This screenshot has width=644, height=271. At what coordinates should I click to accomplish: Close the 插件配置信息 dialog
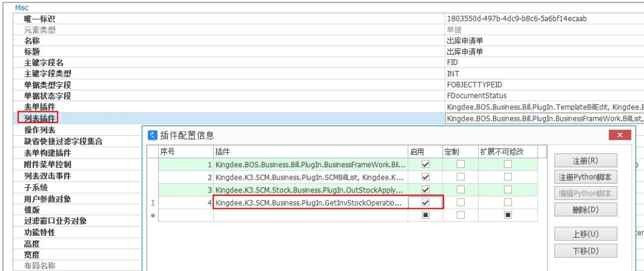coord(619,135)
